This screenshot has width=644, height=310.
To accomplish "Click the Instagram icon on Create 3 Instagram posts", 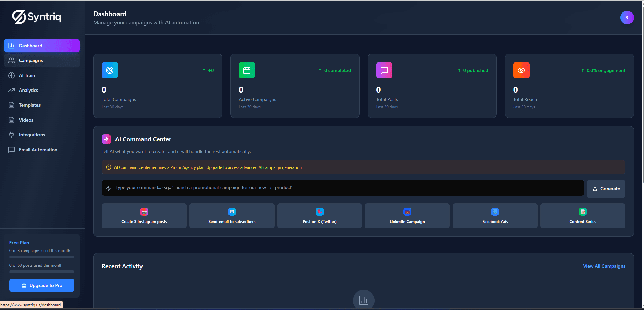I will (144, 212).
